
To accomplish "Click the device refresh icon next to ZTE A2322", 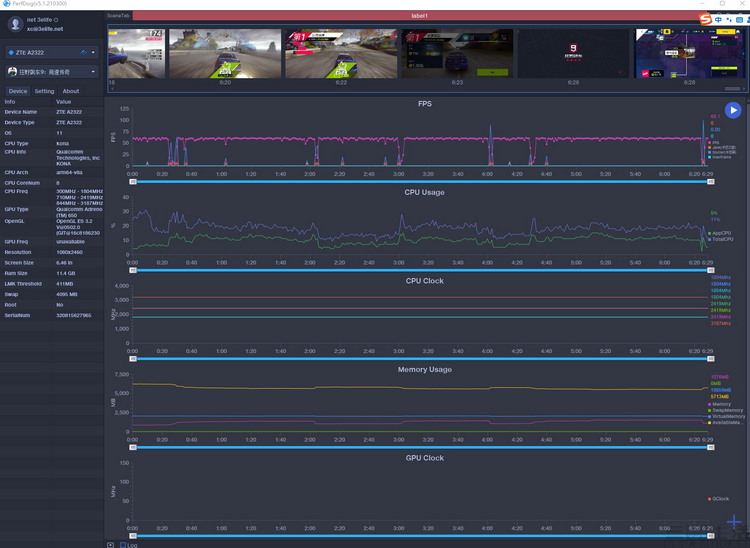I will tap(84, 52).
